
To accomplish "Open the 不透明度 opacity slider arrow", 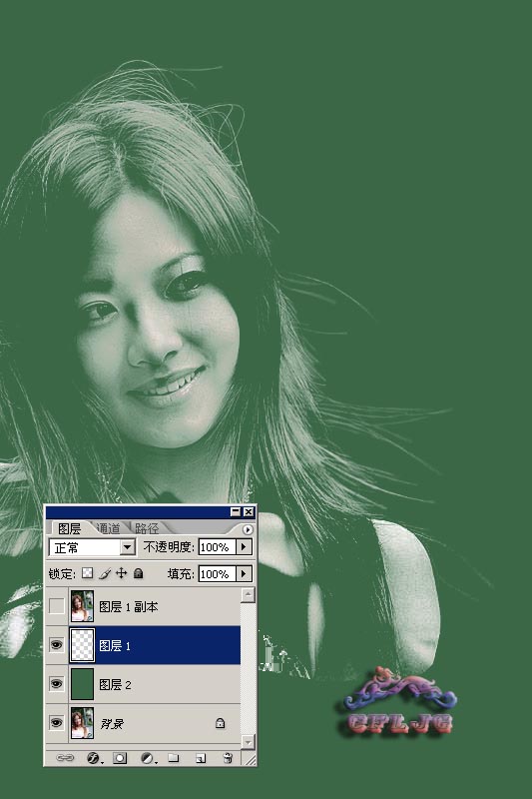I will pos(244,546).
